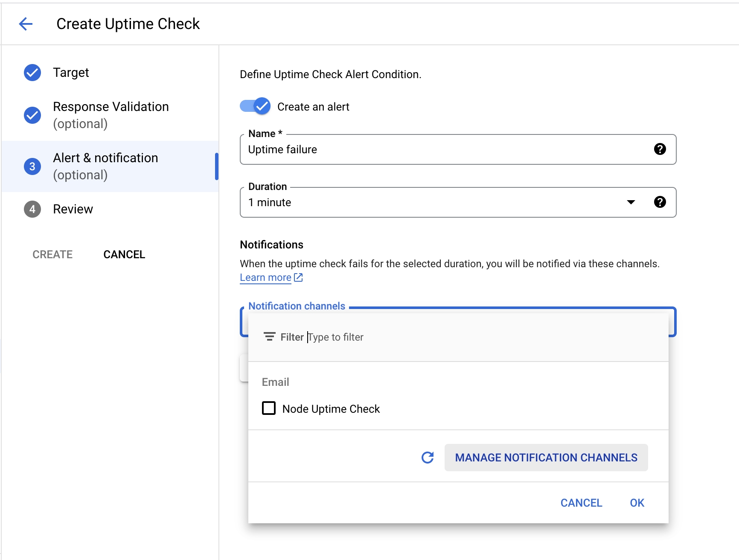Check the Node Uptime Check checkbox
Image resolution: width=739 pixels, height=560 pixels.
[x=269, y=408]
